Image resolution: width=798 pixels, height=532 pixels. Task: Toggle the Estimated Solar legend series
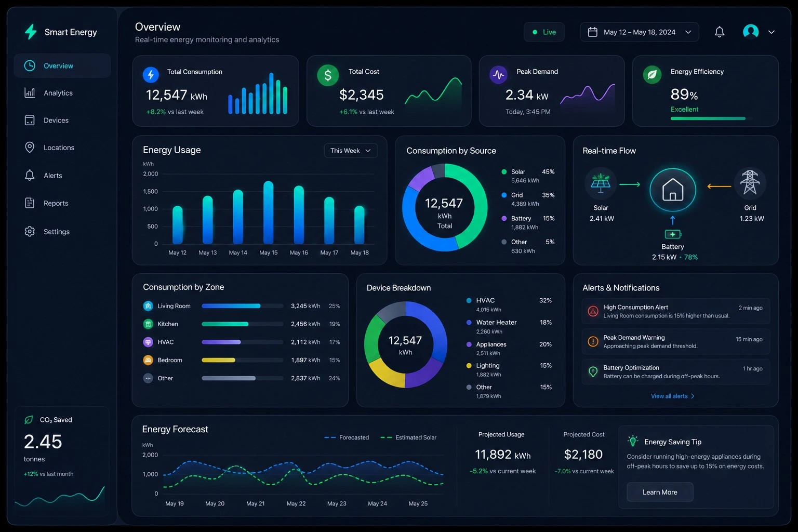pos(408,437)
